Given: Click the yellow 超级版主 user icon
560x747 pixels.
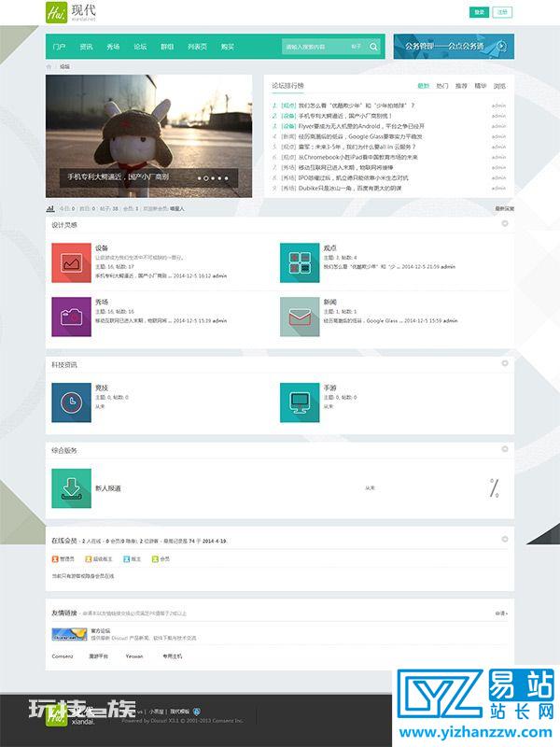Looking at the screenshot, I should pos(88,558).
